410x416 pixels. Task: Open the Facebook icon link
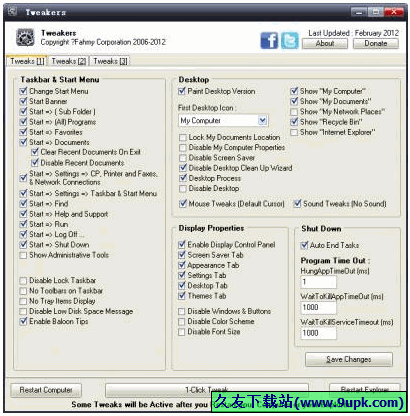pos(269,40)
